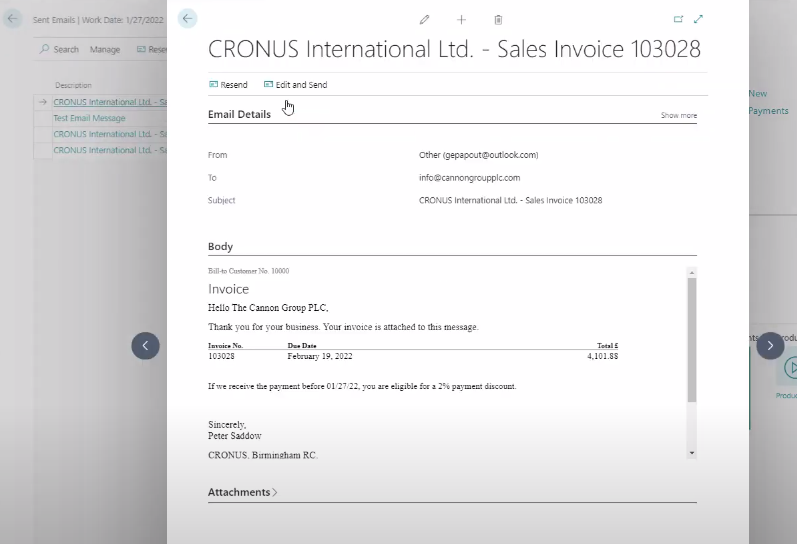Expand the dialog with the full-screen arrows icon
797x544 pixels.
(698, 19)
